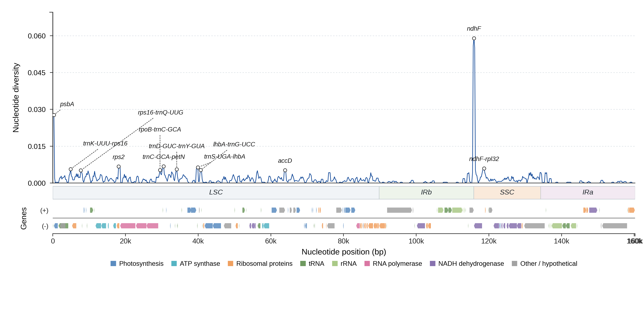Select the accD annotation label

pos(285,161)
